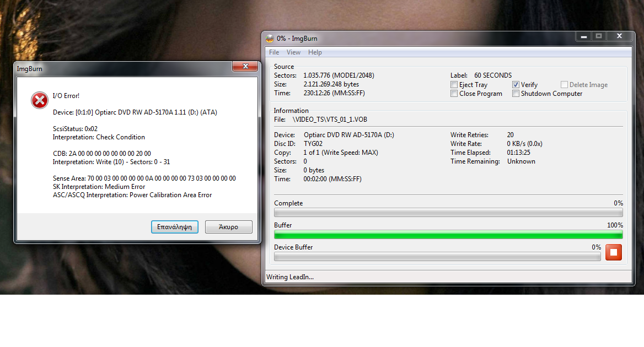Open the View menu
This screenshot has height=347, width=644.
pos(293,52)
